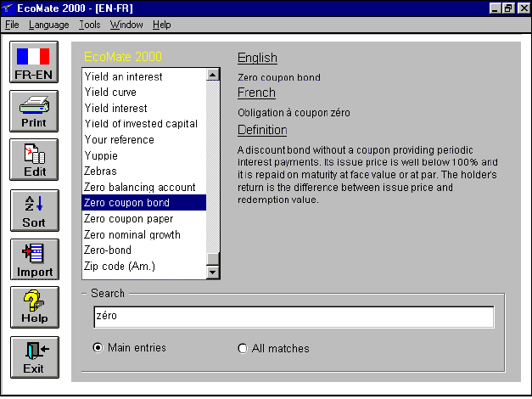Open Help with question mark icon
Screen dimensions: 532x399
pos(34,307)
